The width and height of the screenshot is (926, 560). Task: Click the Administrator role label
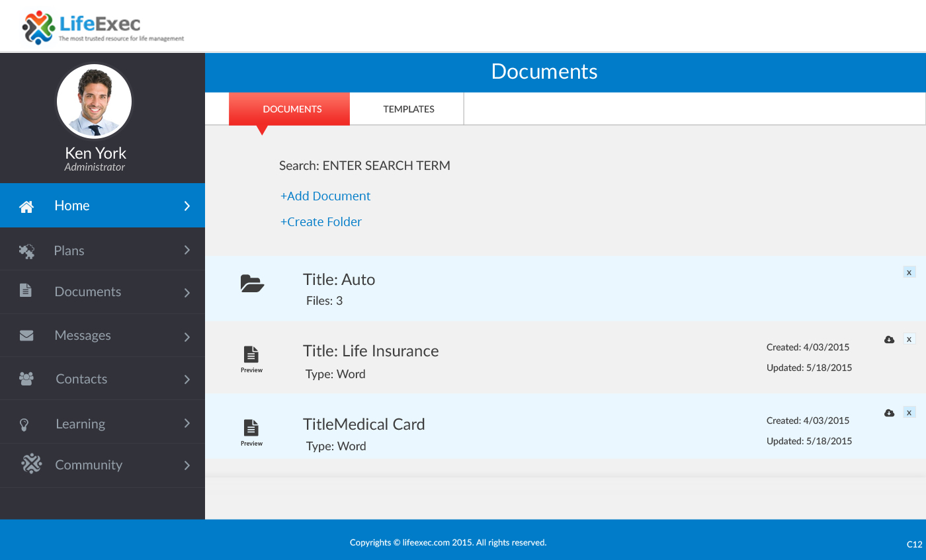click(95, 167)
